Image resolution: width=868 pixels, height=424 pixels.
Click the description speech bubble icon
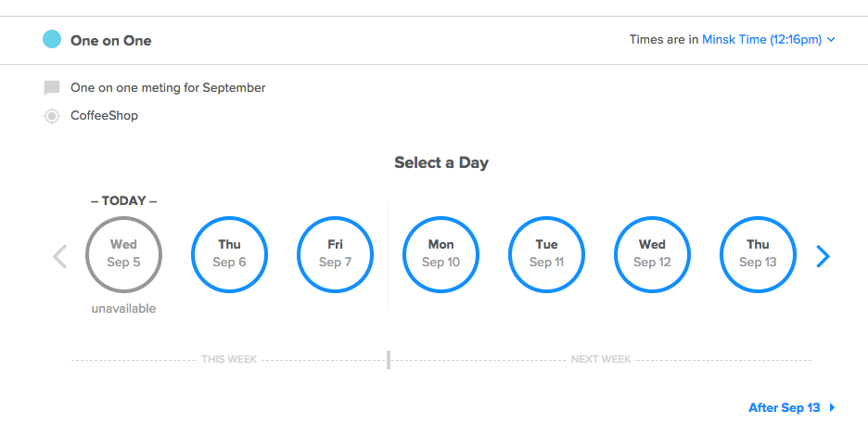tap(52, 88)
